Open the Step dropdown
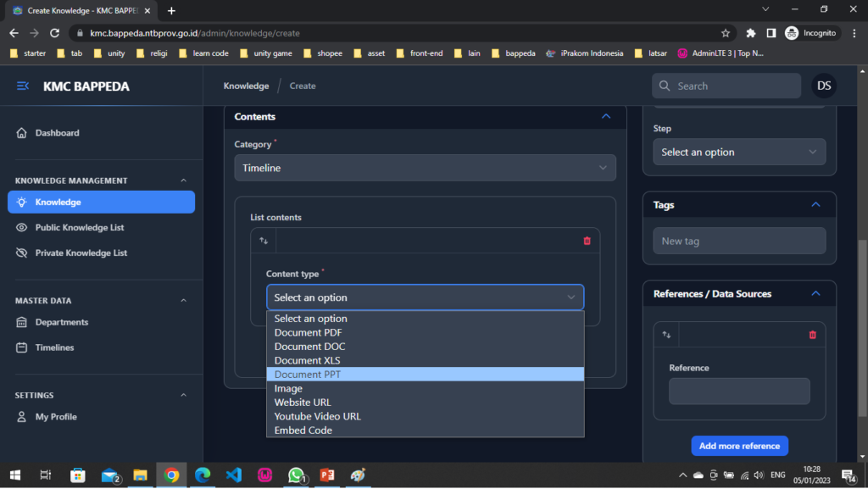Viewport: 868px width, 489px height. (x=739, y=153)
